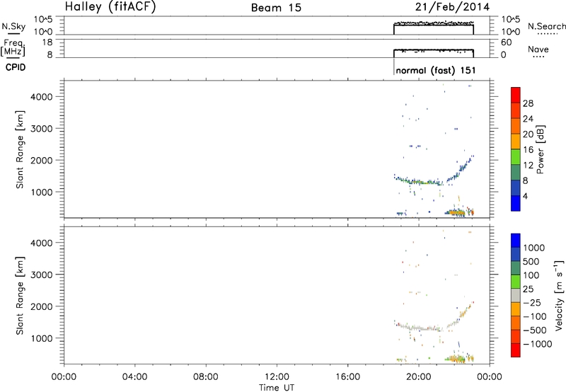The height and width of the screenshot is (392, 566).
Task: Click the grey swatch in Velocity colorbar
Action: [516, 295]
